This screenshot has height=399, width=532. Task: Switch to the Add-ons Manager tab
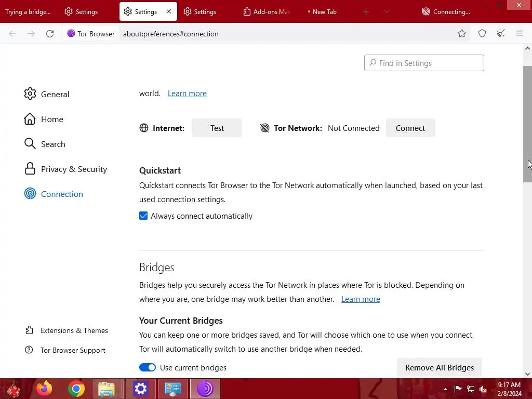click(267, 11)
